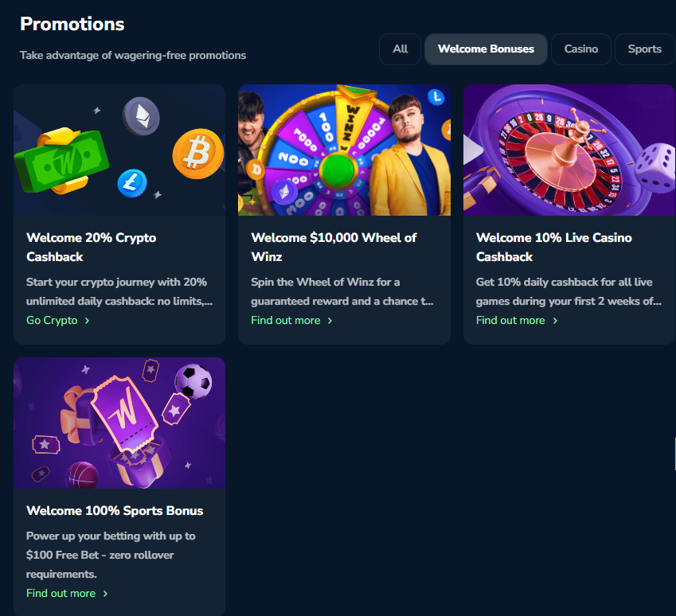Viewport: 676px width, 616px height.
Task: Select the Casino tab
Action: click(x=581, y=49)
